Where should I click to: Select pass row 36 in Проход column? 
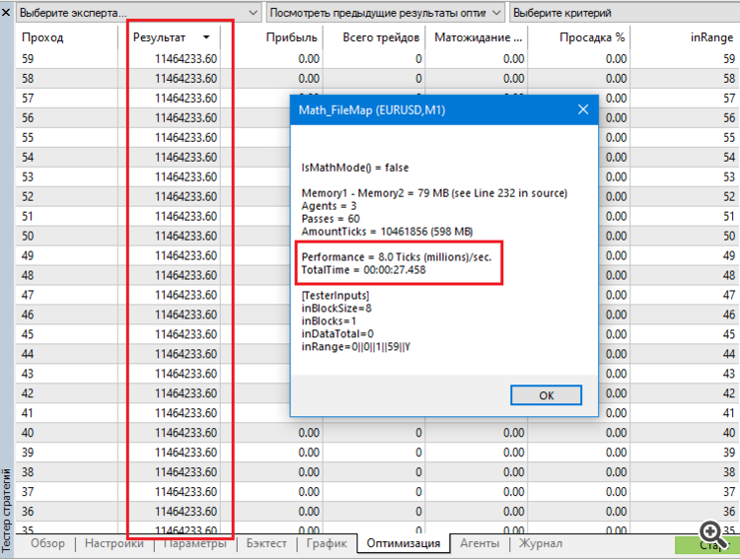pos(28,512)
